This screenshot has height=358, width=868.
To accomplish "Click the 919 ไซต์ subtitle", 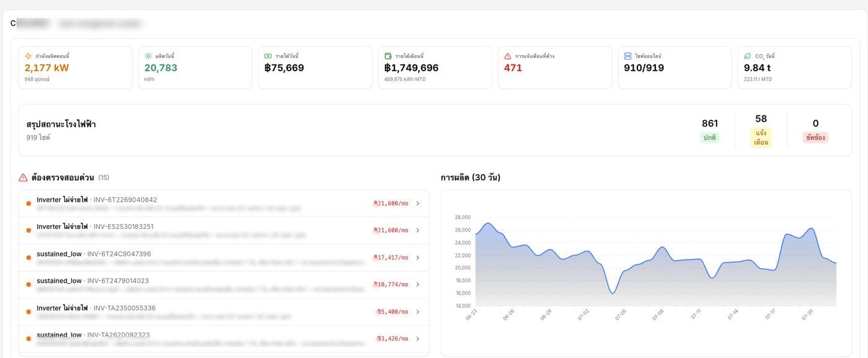I will (38, 137).
